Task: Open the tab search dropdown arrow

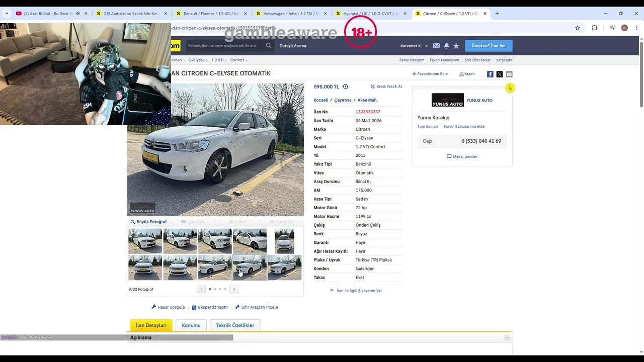Action: 7,14
